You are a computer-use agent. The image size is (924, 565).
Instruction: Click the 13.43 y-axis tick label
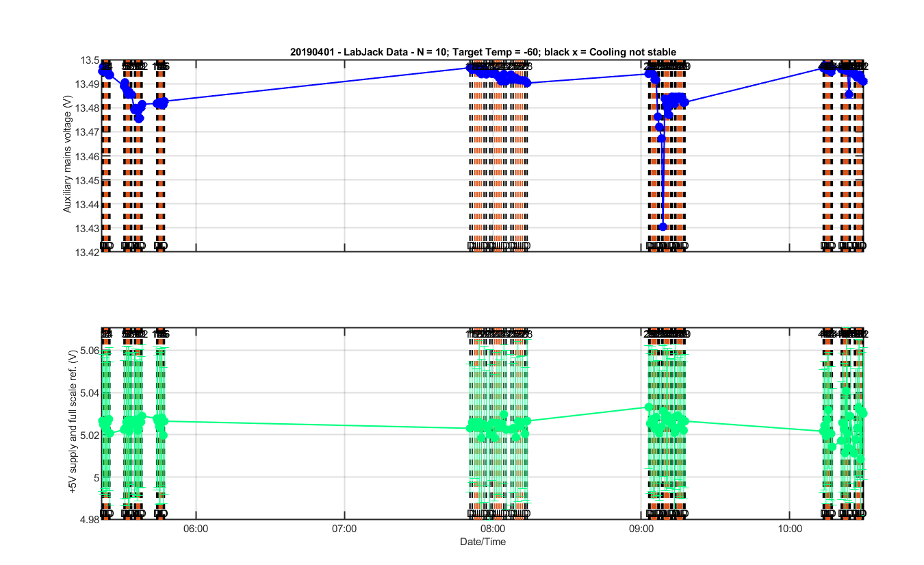click(87, 228)
